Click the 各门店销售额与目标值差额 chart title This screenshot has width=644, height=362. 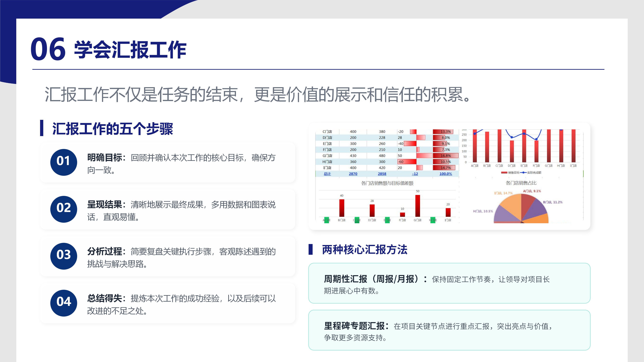[x=387, y=183]
